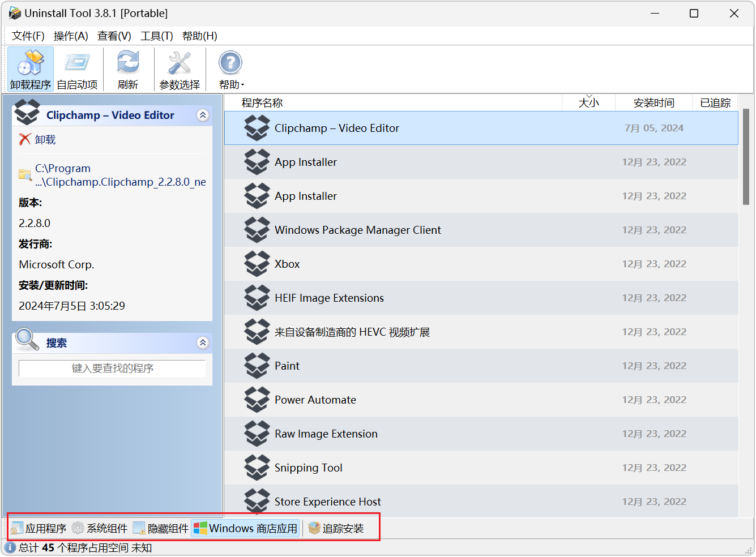Viewport: 756px width, 557px height.
Task: Click the Paint app icon
Action: pyautogui.click(x=257, y=366)
